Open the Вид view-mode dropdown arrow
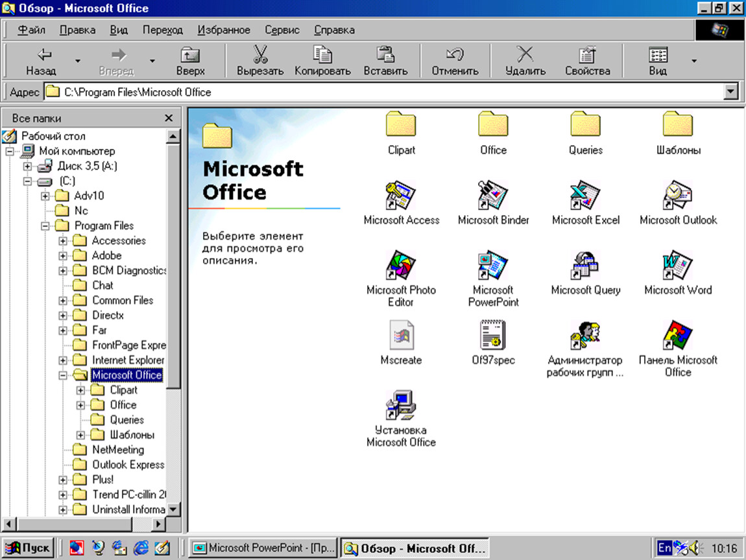 tap(694, 62)
